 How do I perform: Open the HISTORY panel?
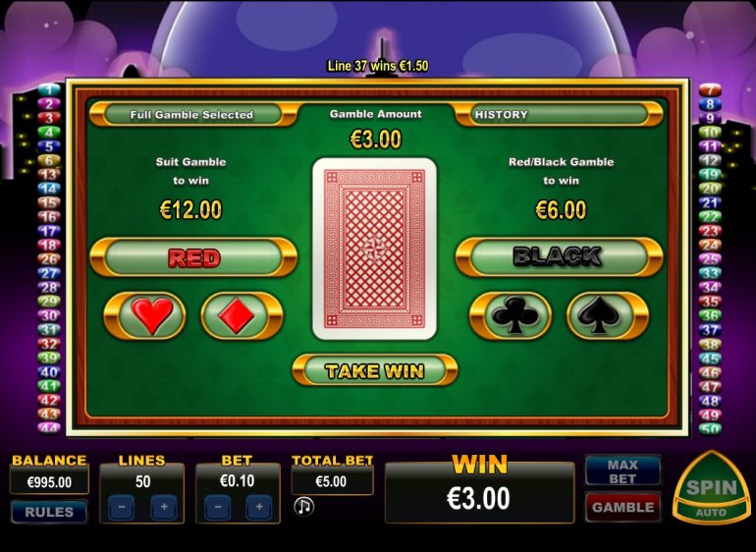click(560, 114)
